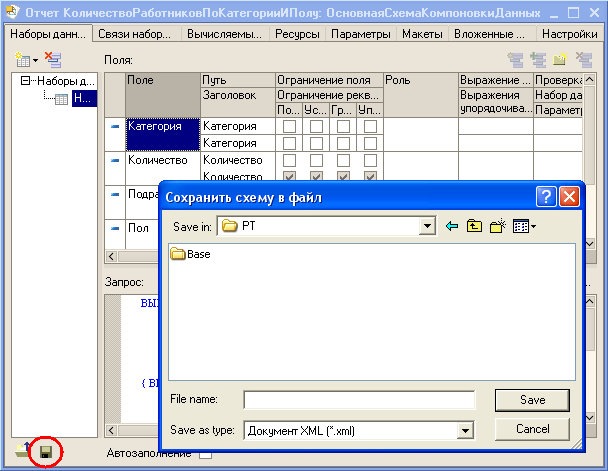Click the delete field icon above fields table
Screen dimensions: 608x471
tap(584, 60)
